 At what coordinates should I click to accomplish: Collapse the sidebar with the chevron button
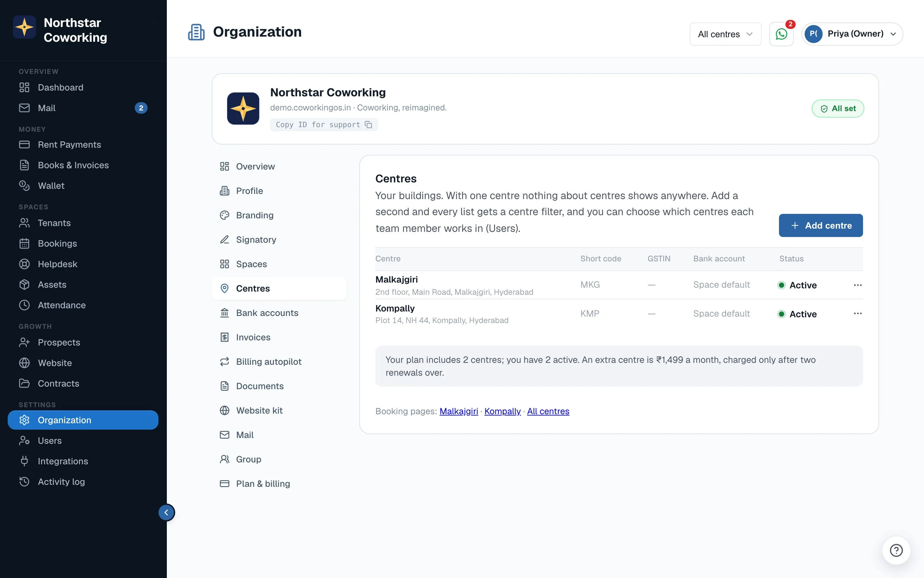tap(167, 512)
